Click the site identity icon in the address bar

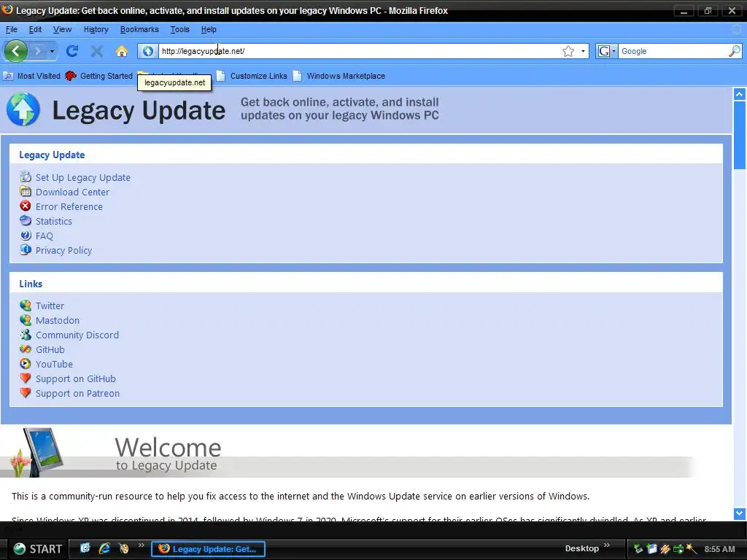147,51
